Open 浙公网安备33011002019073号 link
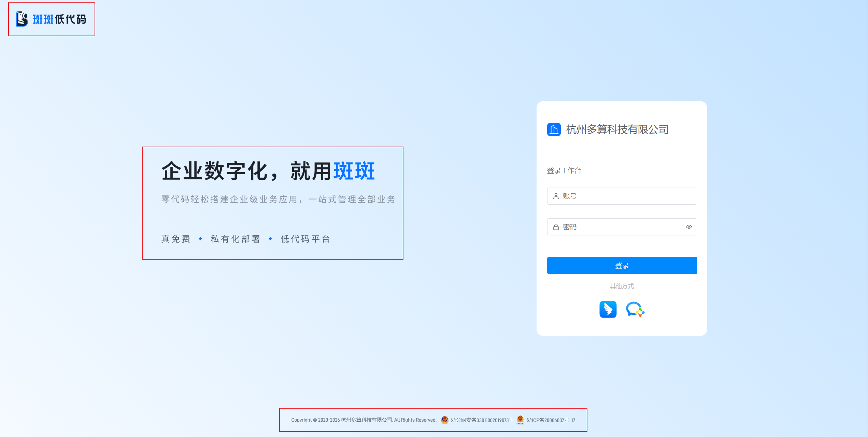The image size is (868, 437). [x=482, y=420]
